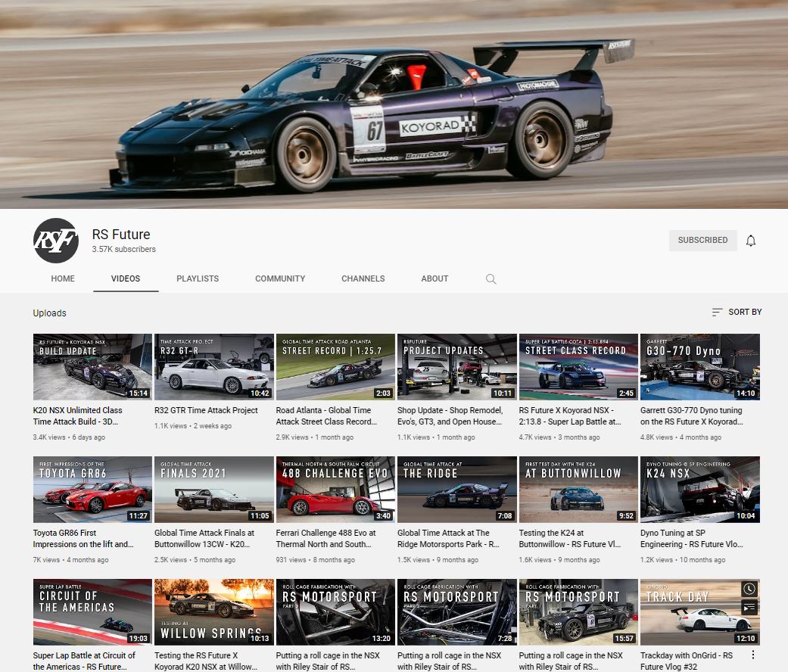Image resolution: width=788 pixels, height=672 pixels.
Task: Open 'Road Atlanta - Global Time Attack' title link
Action: tap(326, 416)
